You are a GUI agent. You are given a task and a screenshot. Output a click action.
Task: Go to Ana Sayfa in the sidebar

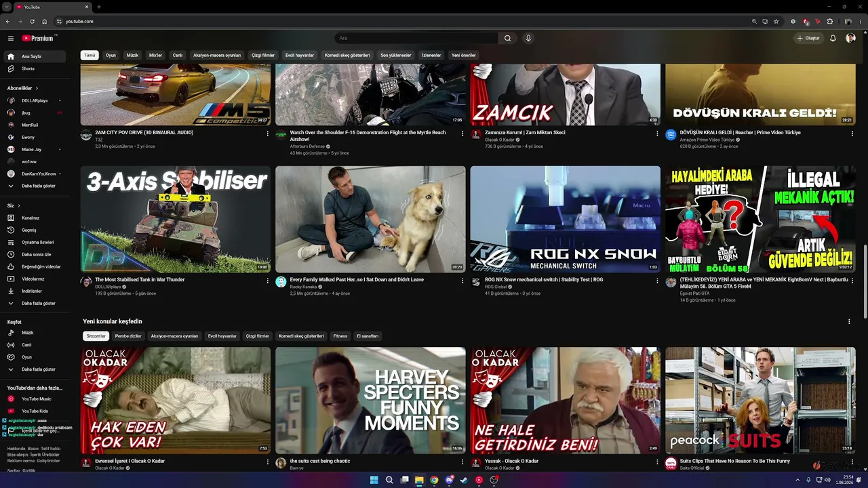[34, 56]
